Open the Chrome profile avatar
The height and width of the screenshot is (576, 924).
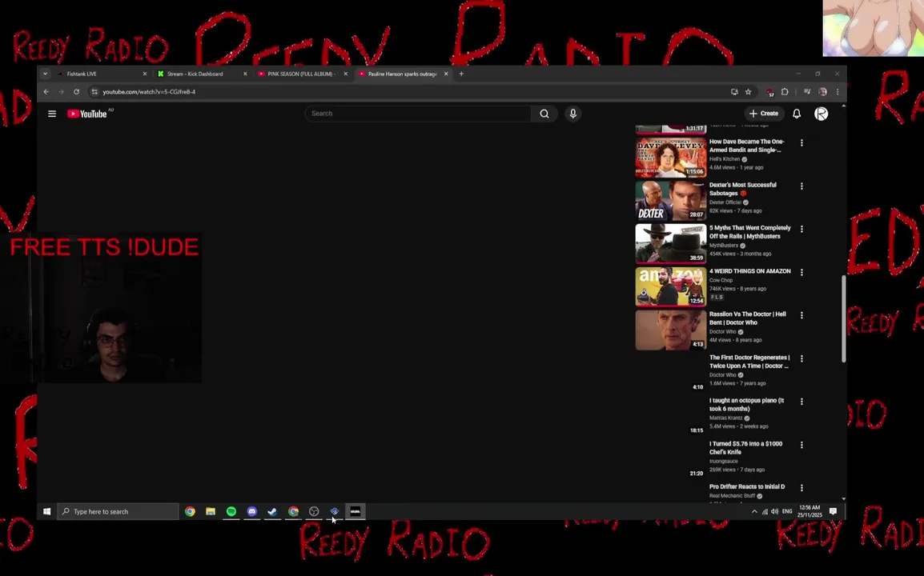coord(822,92)
